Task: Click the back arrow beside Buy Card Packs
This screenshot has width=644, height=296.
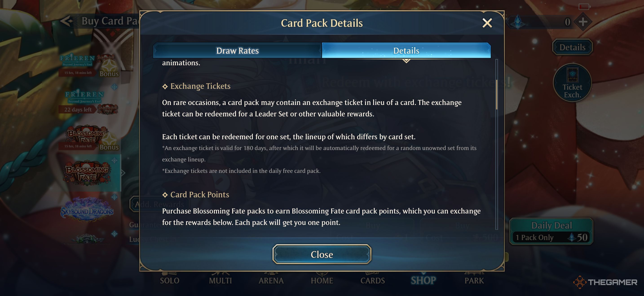Action: point(66,21)
